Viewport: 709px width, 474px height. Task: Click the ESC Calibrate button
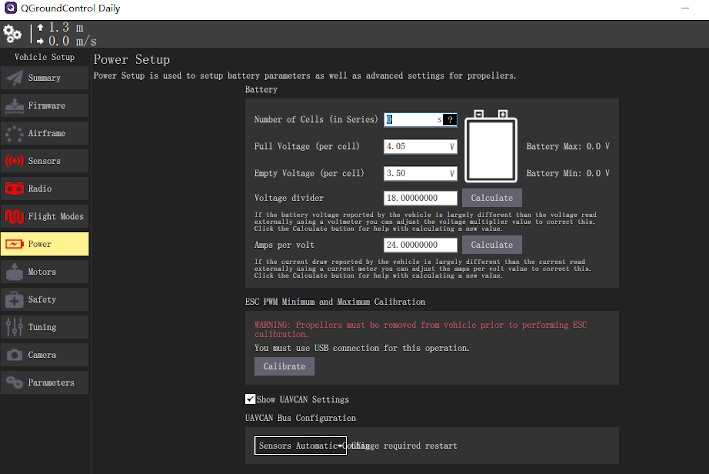coord(284,366)
